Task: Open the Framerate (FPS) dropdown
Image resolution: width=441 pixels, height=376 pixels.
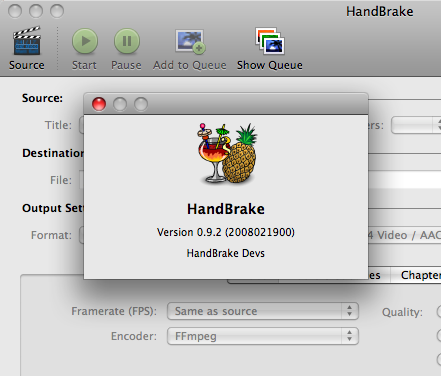Action: pos(263,311)
